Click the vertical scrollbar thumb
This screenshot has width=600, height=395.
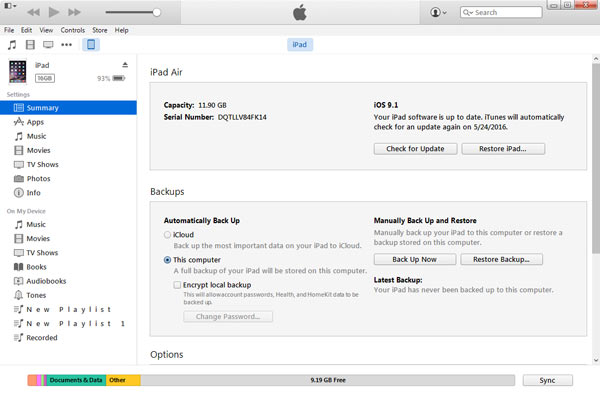pos(596,158)
